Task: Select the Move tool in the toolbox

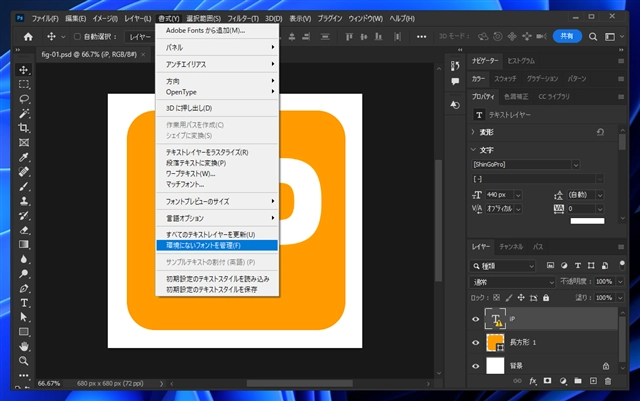Action: tap(24, 69)
